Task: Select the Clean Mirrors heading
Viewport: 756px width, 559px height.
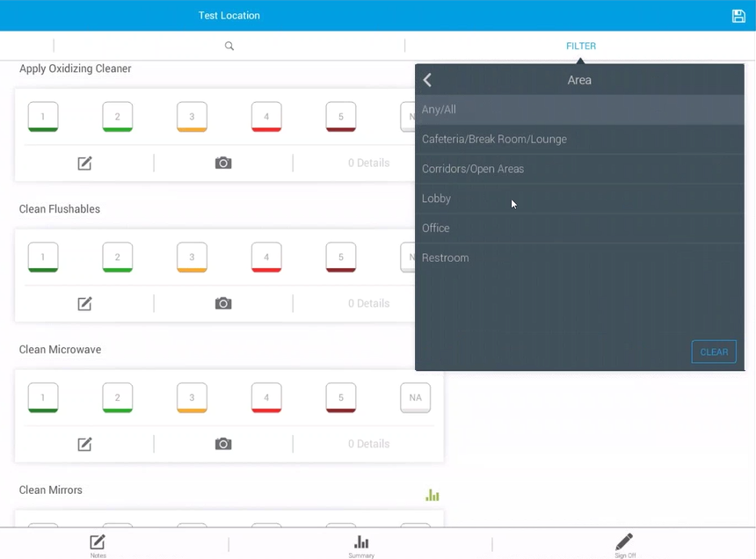Action: coord(51,490)
